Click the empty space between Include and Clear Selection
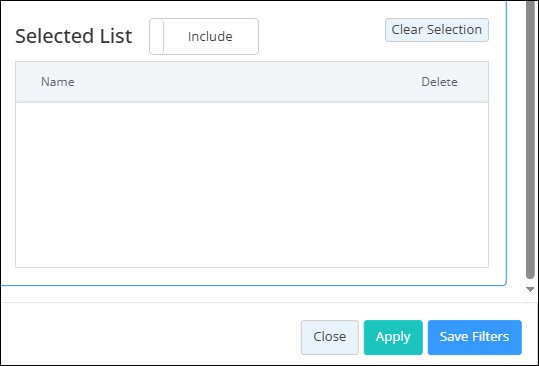 (x=322, y=36)
